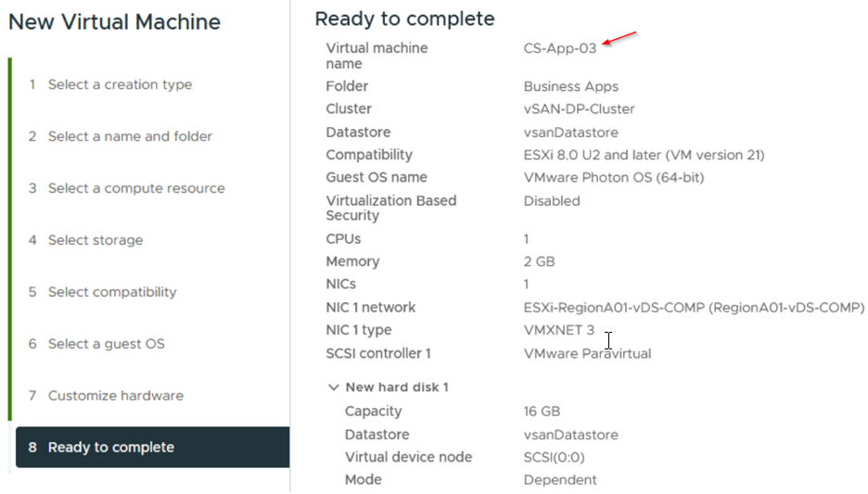Click the ESXi 8.0 U2 compatibility value
This screenshot has height=494, width=868.
[644, 155]
